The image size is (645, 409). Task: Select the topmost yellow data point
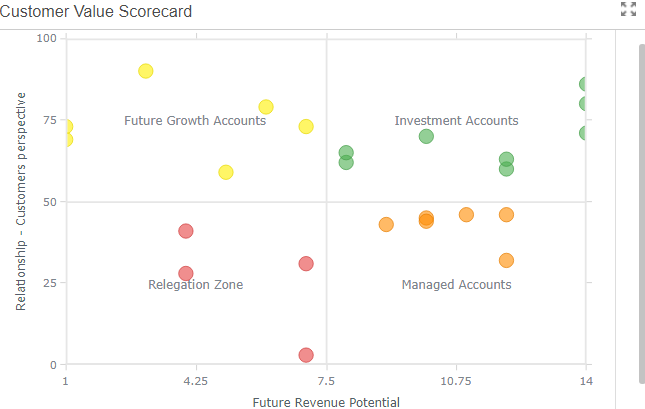146,71
